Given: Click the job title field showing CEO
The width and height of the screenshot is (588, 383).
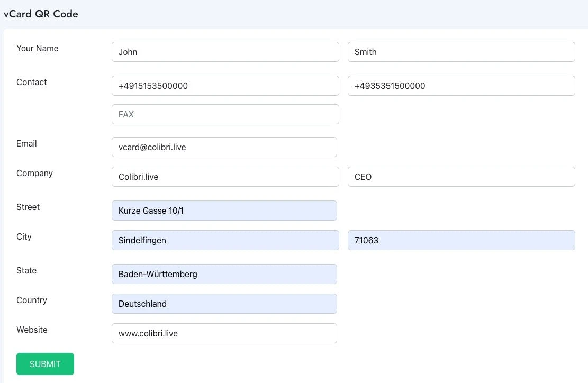Looking at the screenshot, I should click(x=461, y=177).
